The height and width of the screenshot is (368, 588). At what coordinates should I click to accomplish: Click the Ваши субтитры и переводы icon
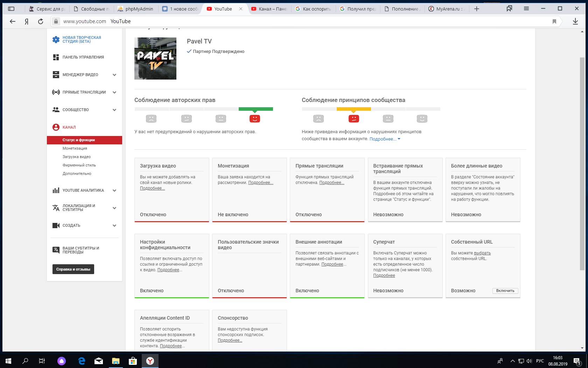point(56,250)
